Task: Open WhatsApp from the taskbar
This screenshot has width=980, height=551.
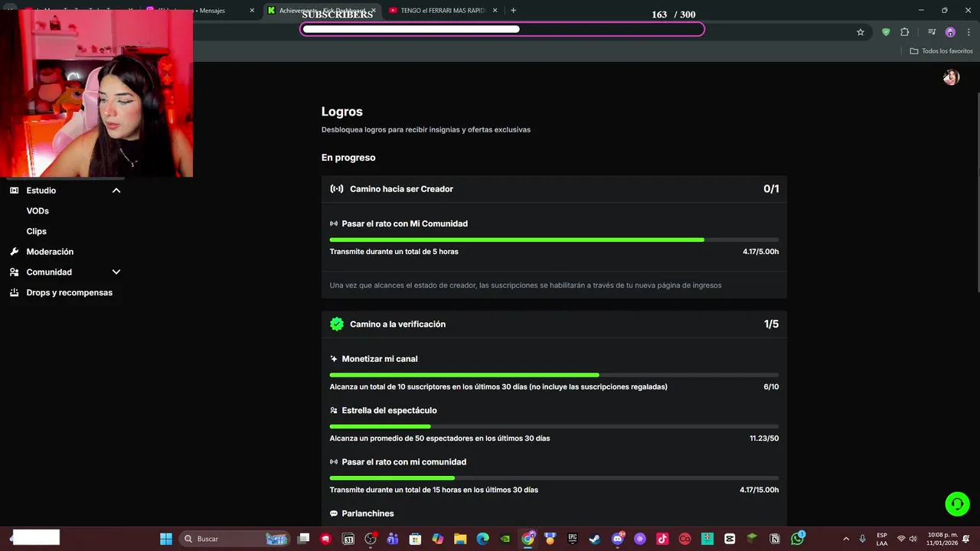Action: point(798,539)
